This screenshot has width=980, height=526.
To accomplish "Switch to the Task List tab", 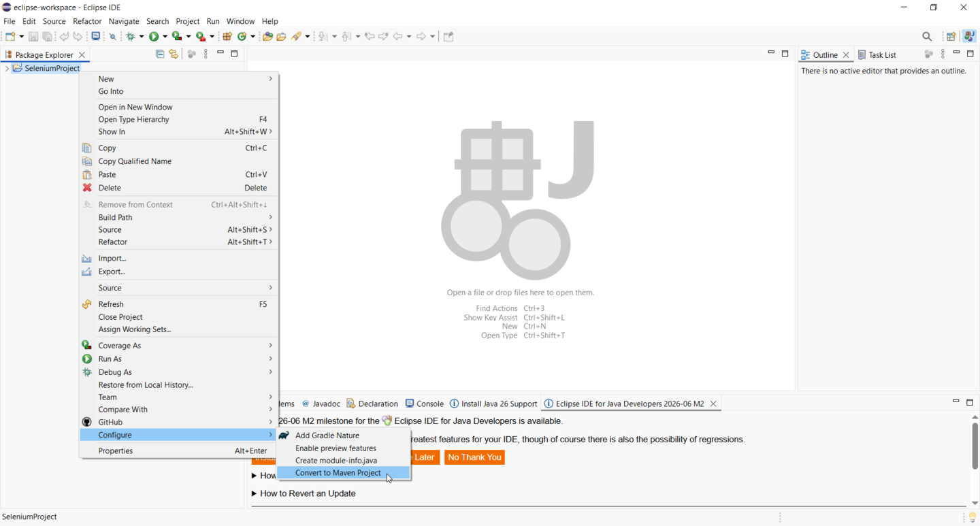I will coord(877,54).
